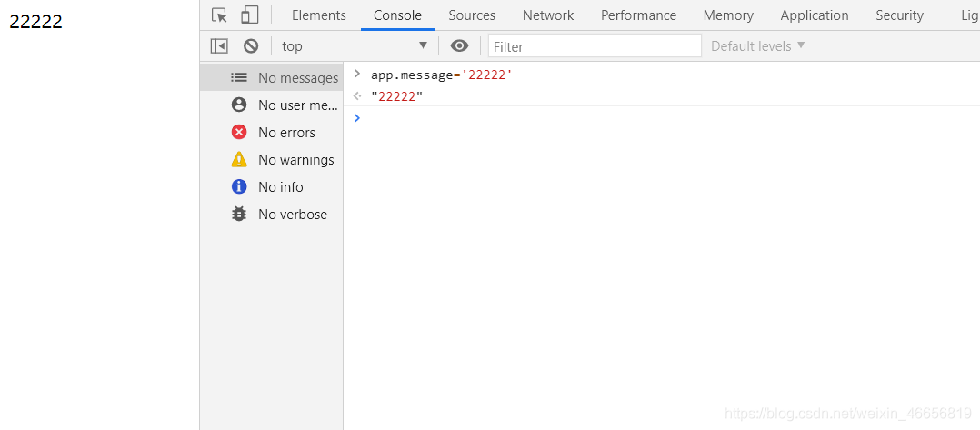The width and height of the screenshot is (980, 430).
Task: Toggle the live expression eye icon
Action: 460,45
